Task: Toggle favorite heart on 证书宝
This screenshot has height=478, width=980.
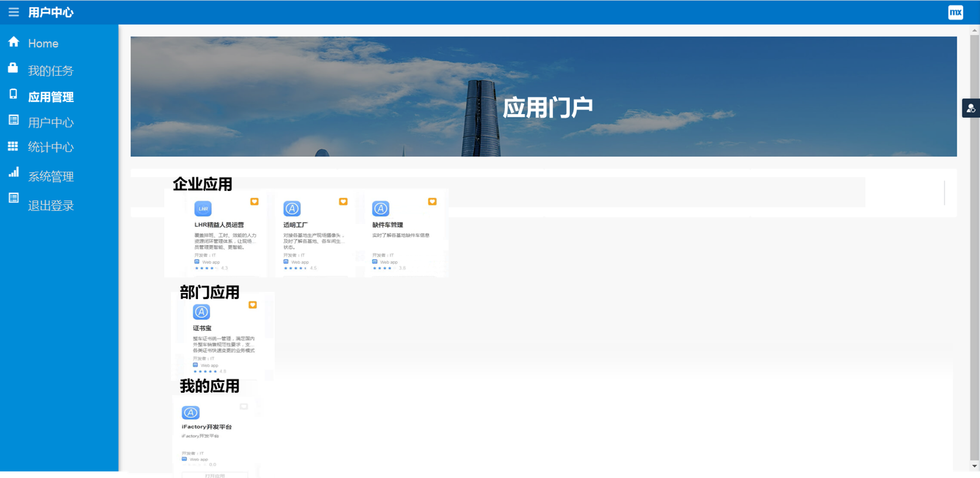Action: 252,304
